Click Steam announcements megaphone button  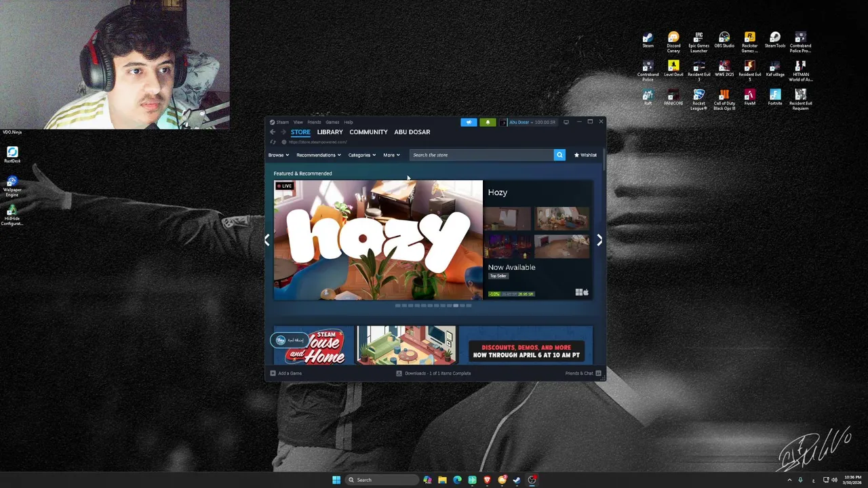469,122
